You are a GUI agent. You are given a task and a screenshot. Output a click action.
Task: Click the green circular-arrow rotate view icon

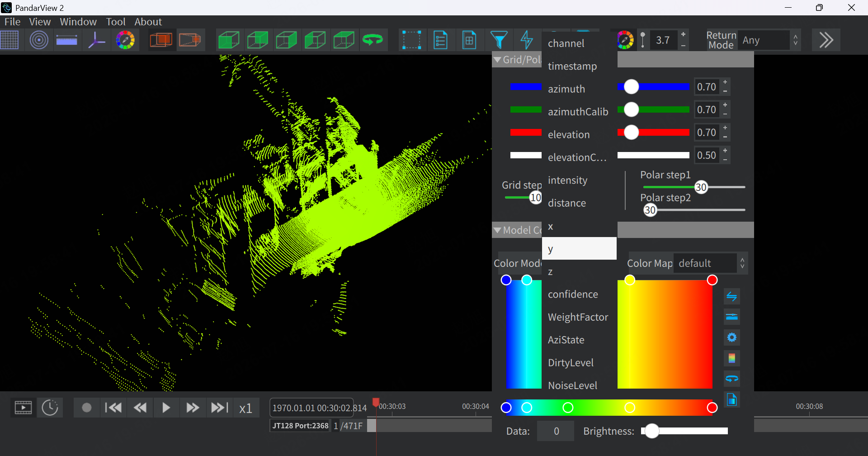[x=373, y=40]
